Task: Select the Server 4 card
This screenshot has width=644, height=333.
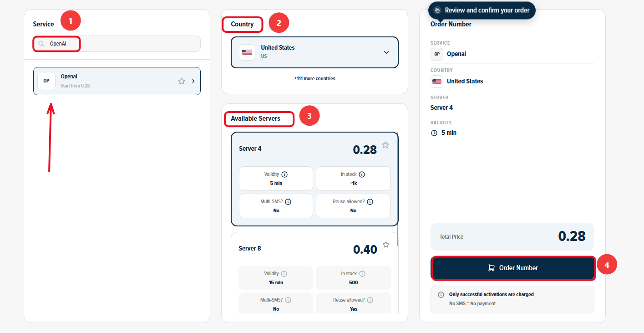Action: (x=314, y=179)
